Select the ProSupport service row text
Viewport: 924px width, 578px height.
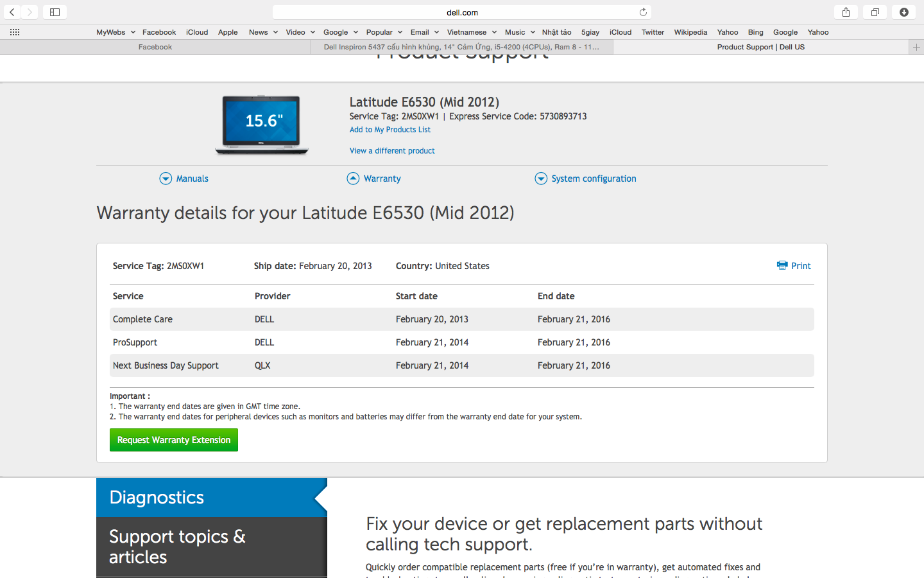click(x=135, y=342)
